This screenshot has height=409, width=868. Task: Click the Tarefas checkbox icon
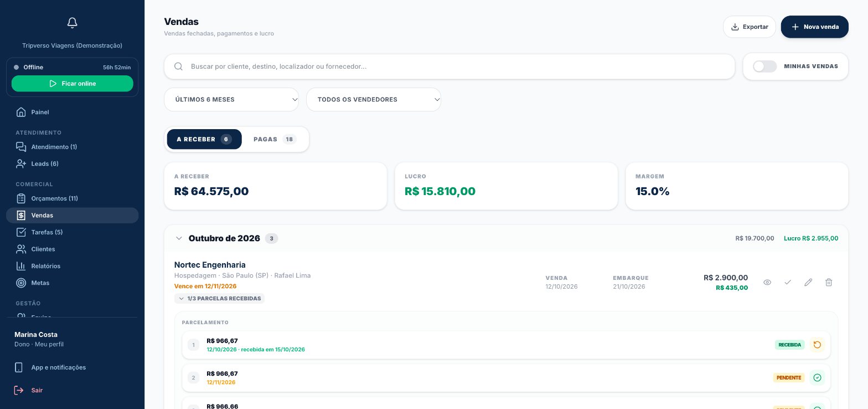(21, 232)
